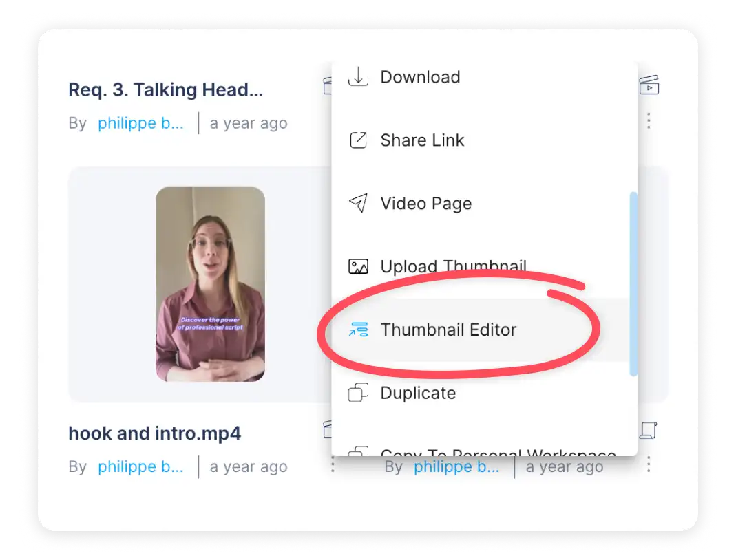Open three-dot menu for bottom right card
This screenshot has width=736, height=560.
(x=649, y=464)
